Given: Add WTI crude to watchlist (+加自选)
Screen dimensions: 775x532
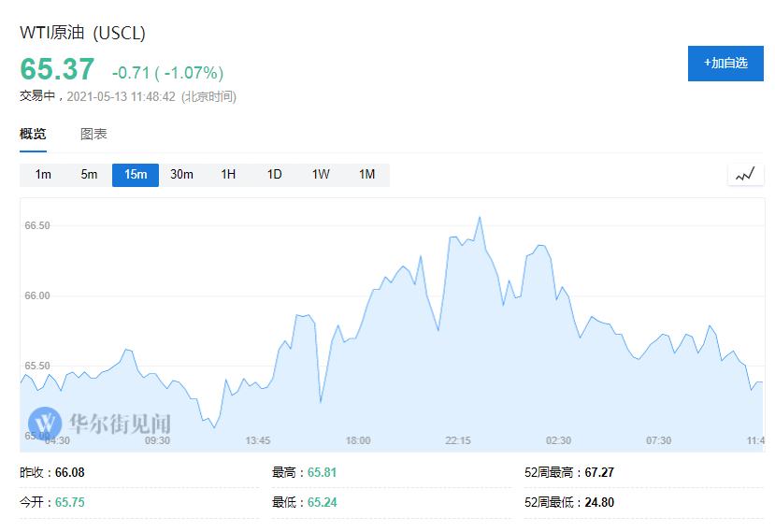Looking at the screenshot, I should click(x=725, y=64).
